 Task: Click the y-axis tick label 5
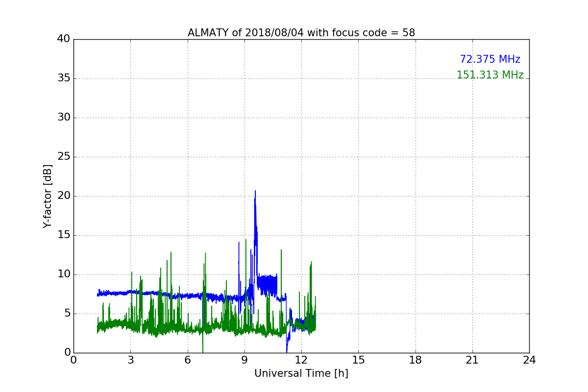(67, 314)
